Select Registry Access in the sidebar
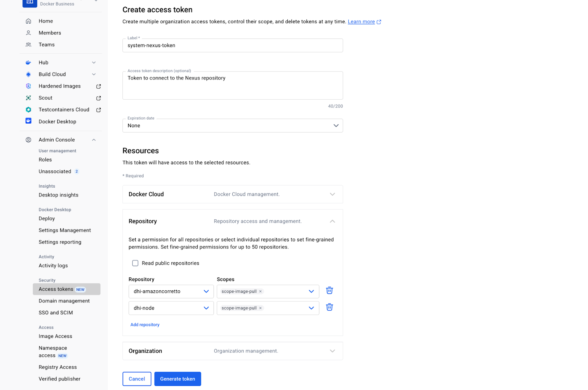Screen dimensions: 588x390 57,367
